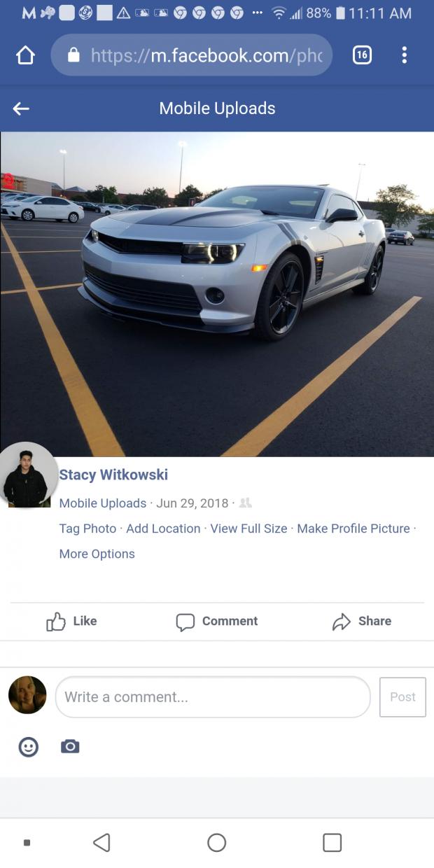The width and height of the screenshot is (434, 868).
Task: Open the emoji smiley picker
Action: [28, 747]
